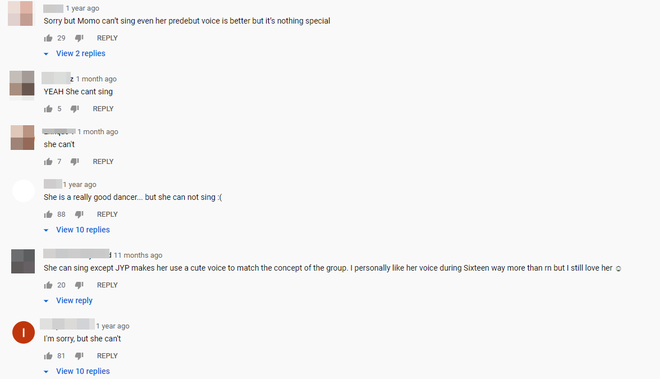
Task: Thumbs up the 'she can't' comment
Action: pyautogui.click(x=48, y=162)
